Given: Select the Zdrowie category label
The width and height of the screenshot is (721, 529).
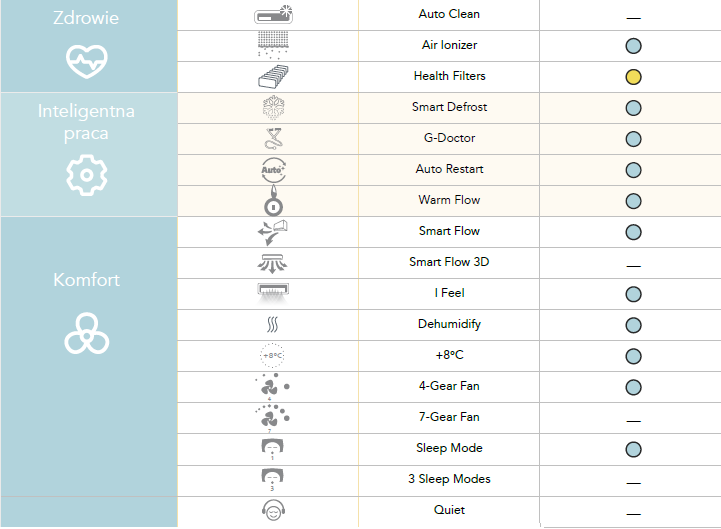Looking at the screenshot, I should (86, 17).
